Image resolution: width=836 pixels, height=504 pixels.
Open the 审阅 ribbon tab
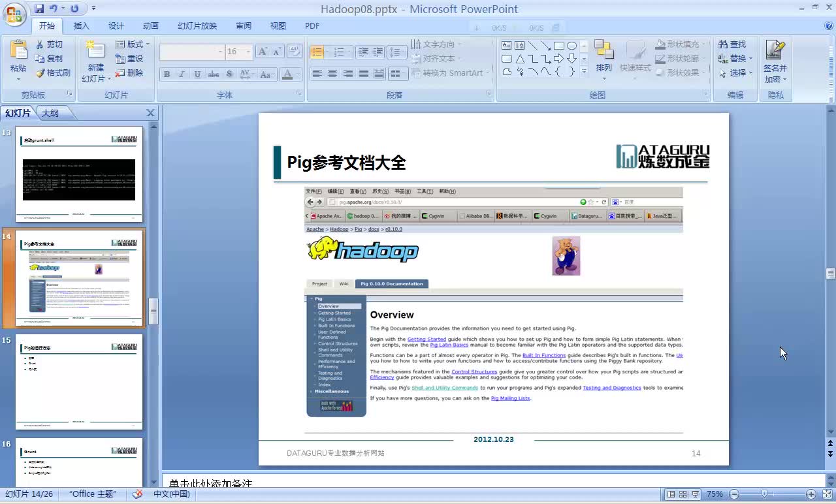tap(244, 26)
